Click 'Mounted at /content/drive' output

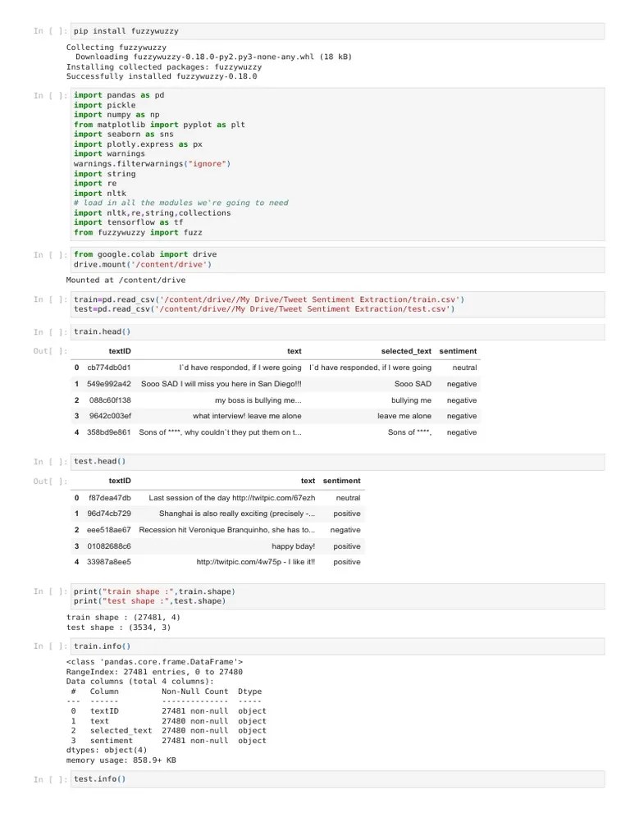pos(126,281)
